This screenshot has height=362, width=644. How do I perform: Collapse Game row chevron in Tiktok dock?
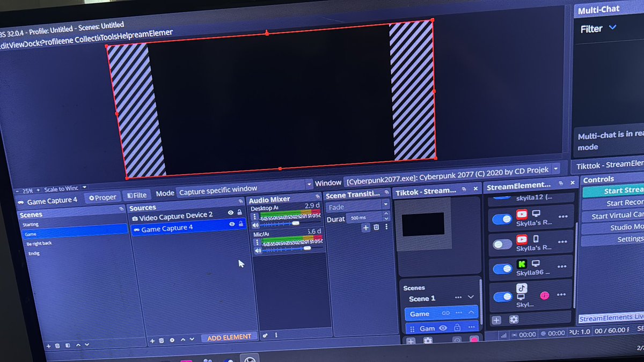coord(471,312)
